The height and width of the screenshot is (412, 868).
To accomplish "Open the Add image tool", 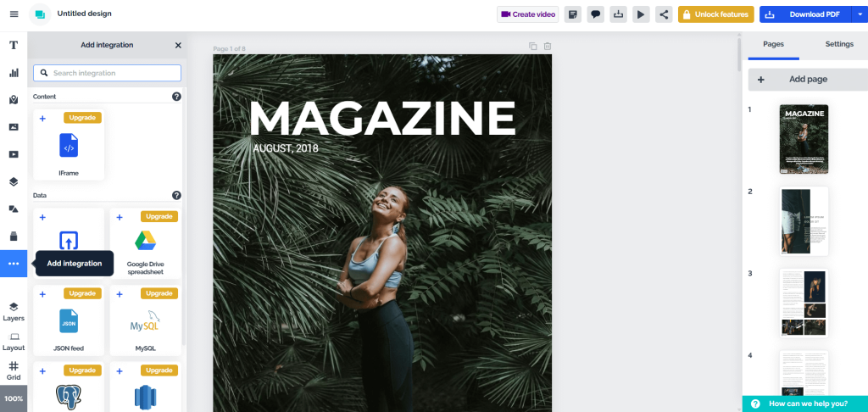I will point(14,127).
